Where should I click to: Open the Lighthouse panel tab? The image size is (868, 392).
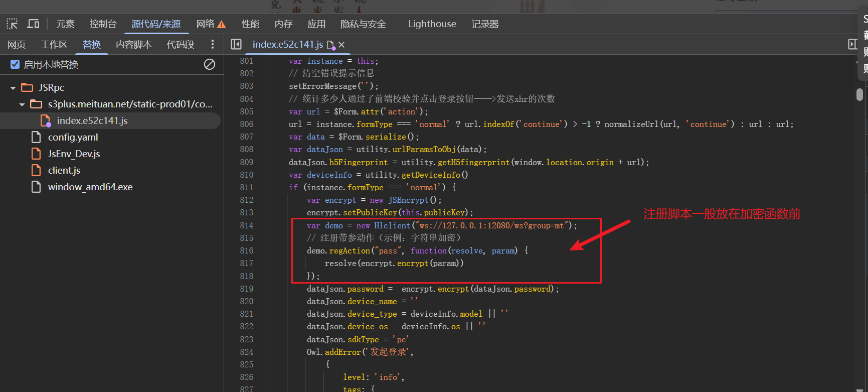pos(432,24)
